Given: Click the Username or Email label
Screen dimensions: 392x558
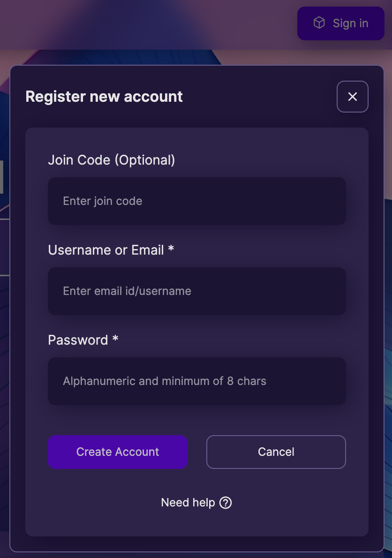Looking at the screenshot, I should pos(106,250).
